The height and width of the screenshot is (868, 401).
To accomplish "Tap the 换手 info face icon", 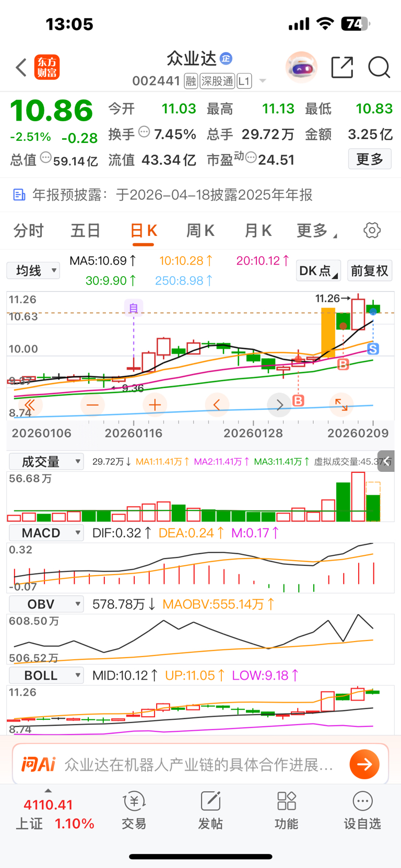I will 145,132.
